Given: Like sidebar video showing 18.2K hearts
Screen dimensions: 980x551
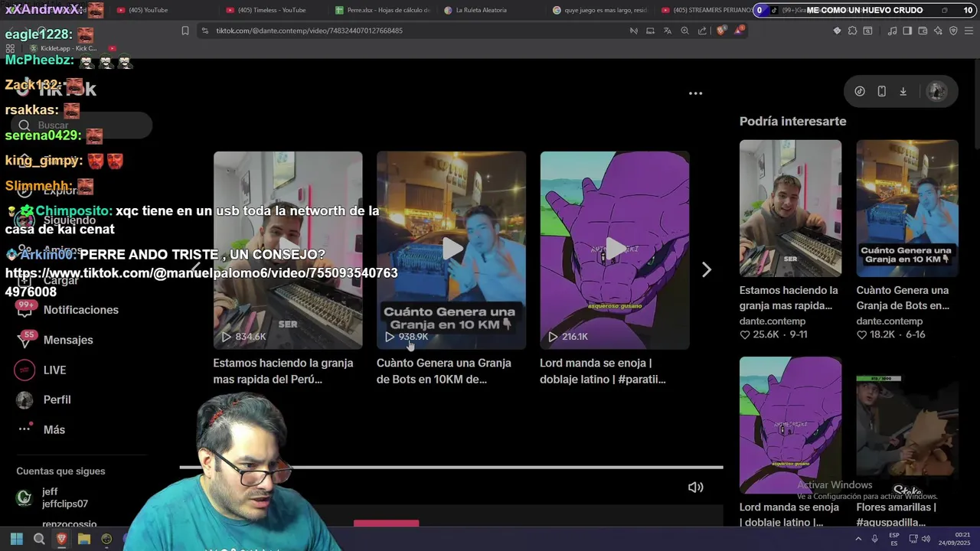Looking at the screenshot, I should coord(861,334).
